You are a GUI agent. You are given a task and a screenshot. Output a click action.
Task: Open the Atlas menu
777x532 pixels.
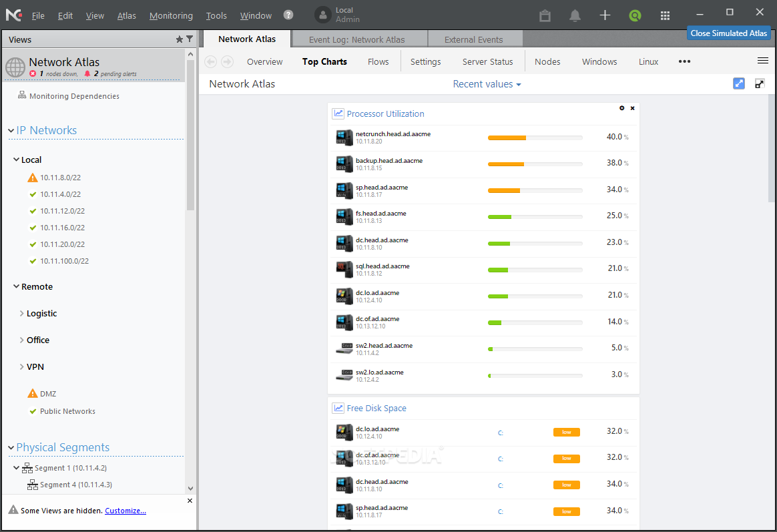(x=126, y=15)
